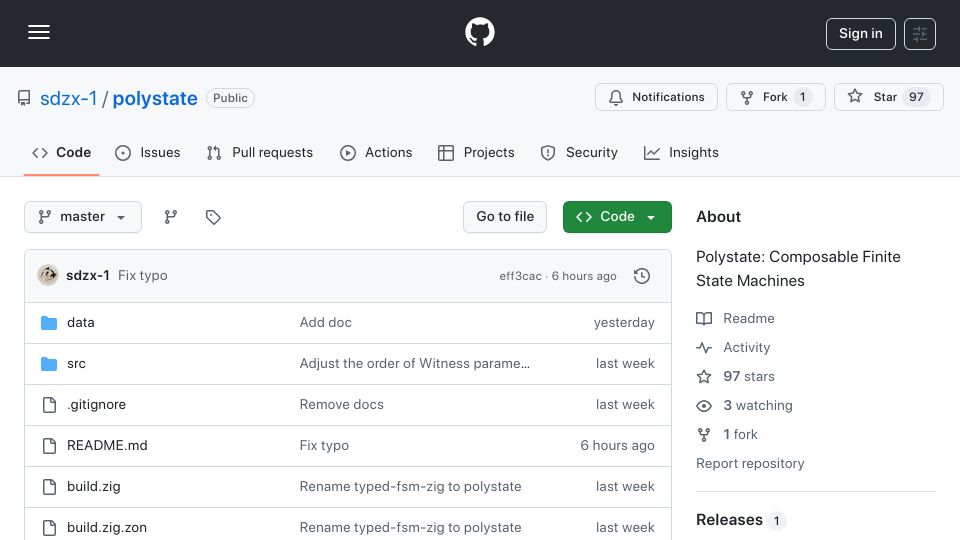The height and width of the screenshot is (540, 960).
Task: Expand the green Code dropdown
Action: pos(617,217)
